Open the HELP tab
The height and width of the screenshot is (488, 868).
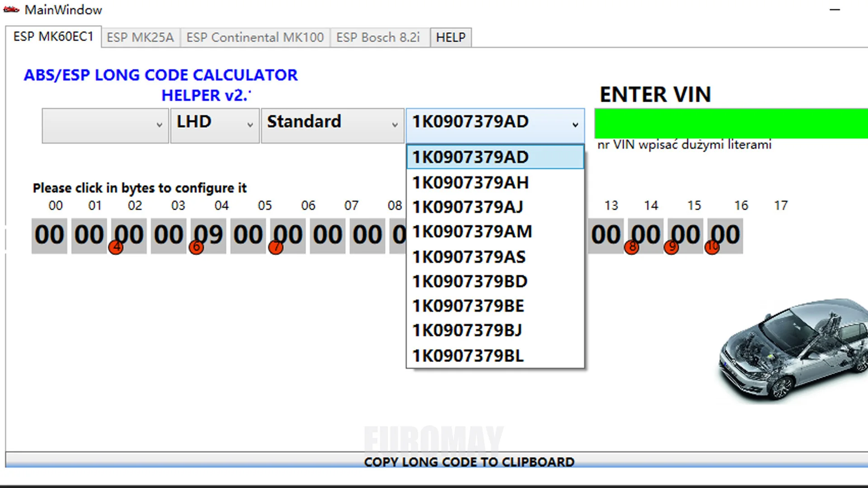[x=451, y=38]
